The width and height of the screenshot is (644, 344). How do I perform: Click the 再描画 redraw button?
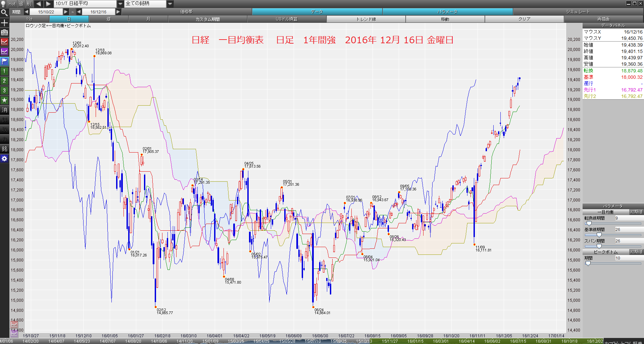tap(603, 19)
